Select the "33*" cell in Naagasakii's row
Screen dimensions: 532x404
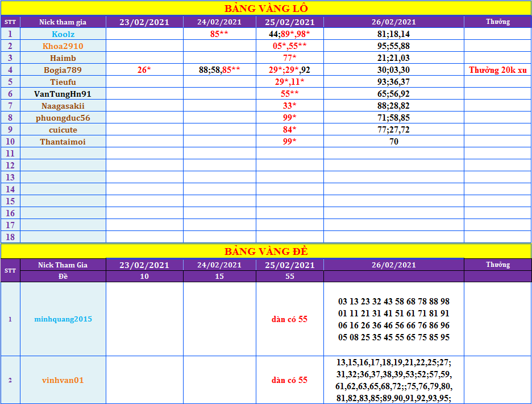pyautogui.click(x=290, y=106)
